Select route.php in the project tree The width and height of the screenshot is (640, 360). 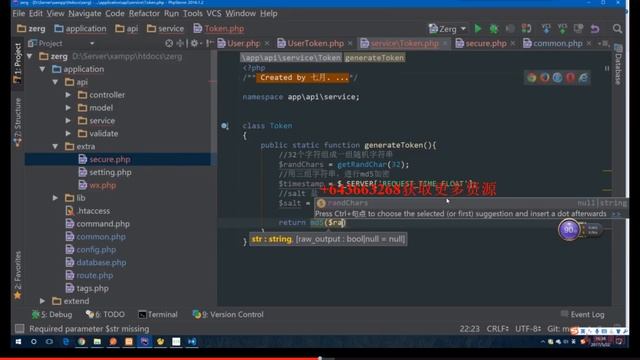[95, 276]
